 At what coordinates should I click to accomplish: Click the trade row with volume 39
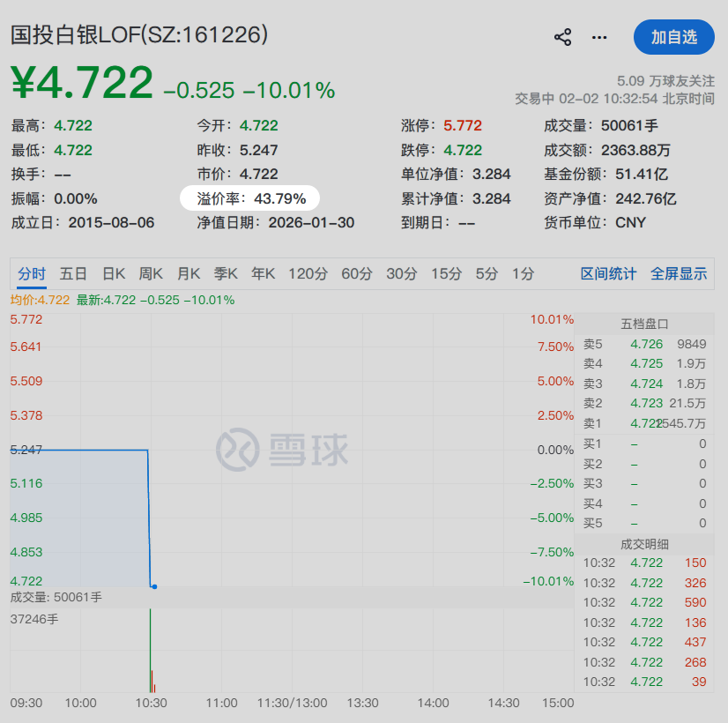[644, 682]
